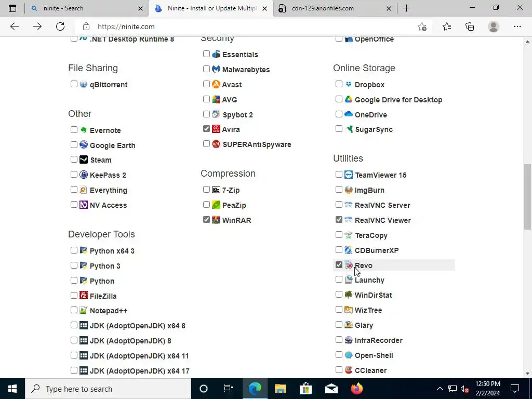Viewport: 532px width, 399px height.
Task: Click the Spybot 2 icon
Action: click(216, 114)
